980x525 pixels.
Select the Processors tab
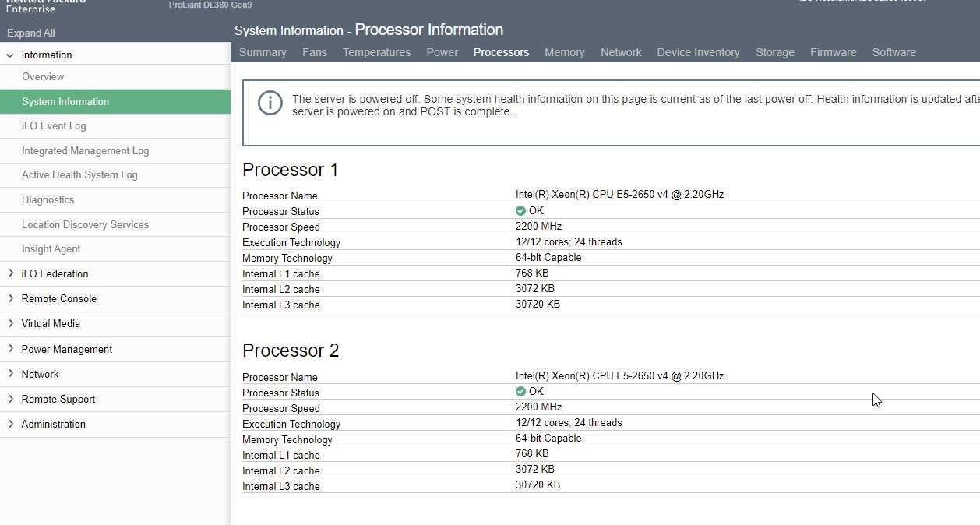501,52
